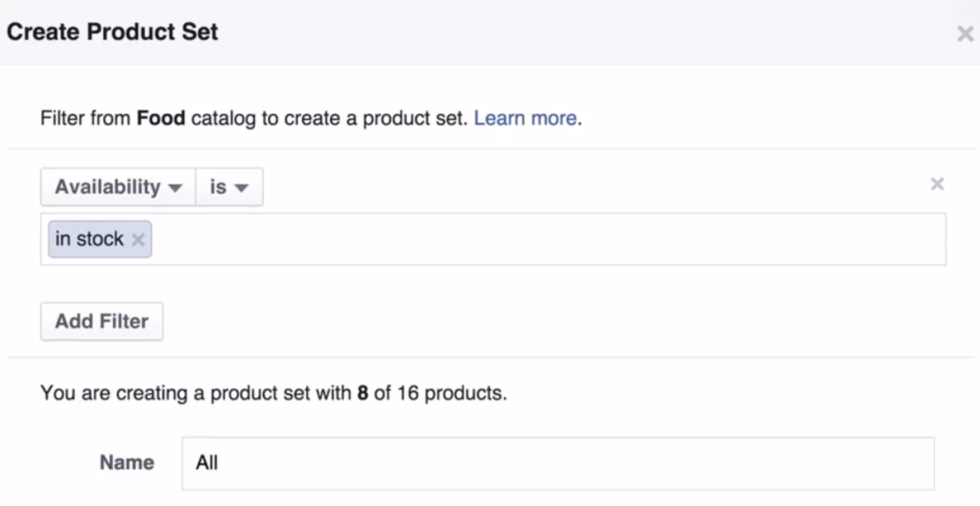Expand the "is" operator dropdown
Viewport: 980px width, 506px height.
pyautogui.click(x=229, y=187)
